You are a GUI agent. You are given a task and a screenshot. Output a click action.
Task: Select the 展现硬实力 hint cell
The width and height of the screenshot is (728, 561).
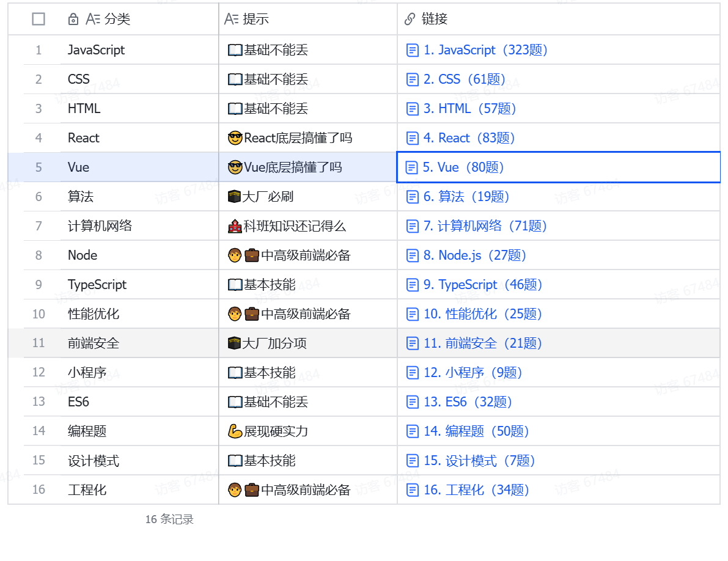pos(308,431)
